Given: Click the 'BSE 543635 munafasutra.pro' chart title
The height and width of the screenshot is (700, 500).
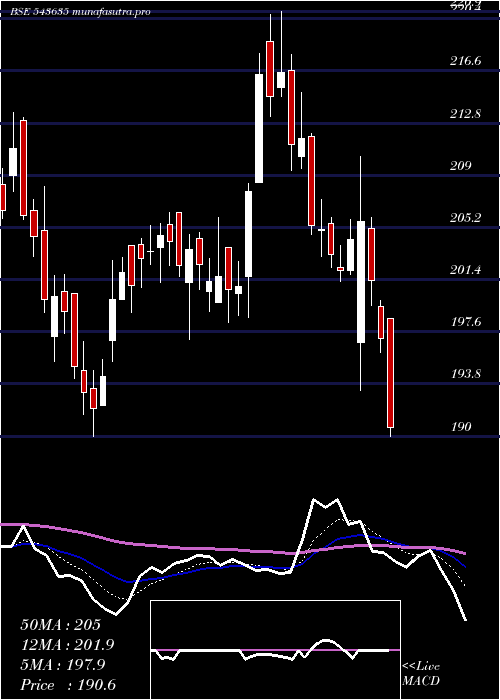Looking at the screenshot, I should point(80,12).
